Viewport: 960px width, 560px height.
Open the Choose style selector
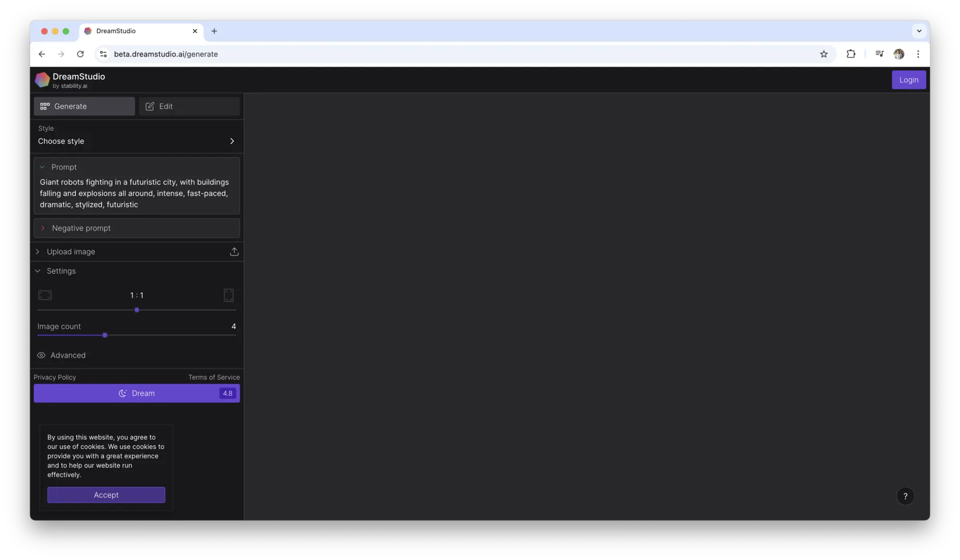[136, 141]
